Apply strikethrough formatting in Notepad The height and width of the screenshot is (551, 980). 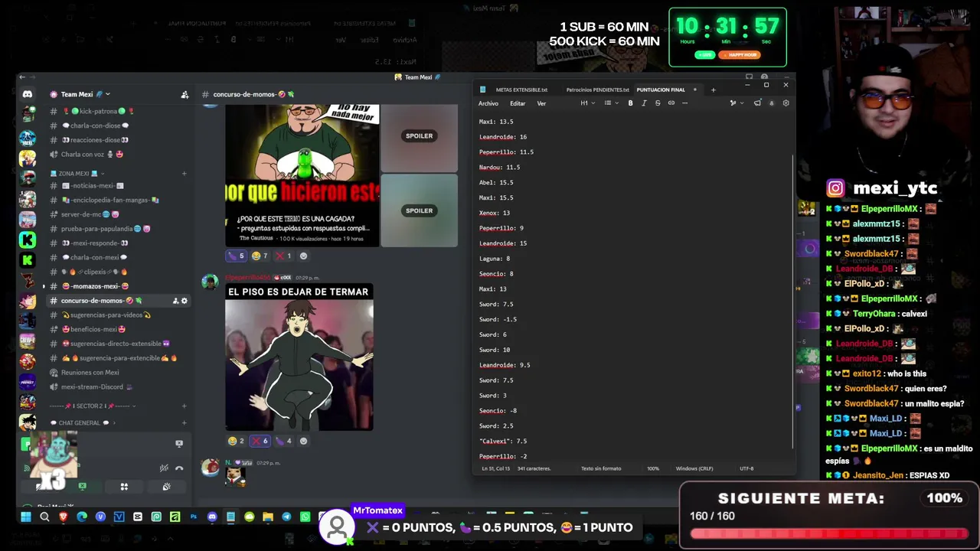657,103
